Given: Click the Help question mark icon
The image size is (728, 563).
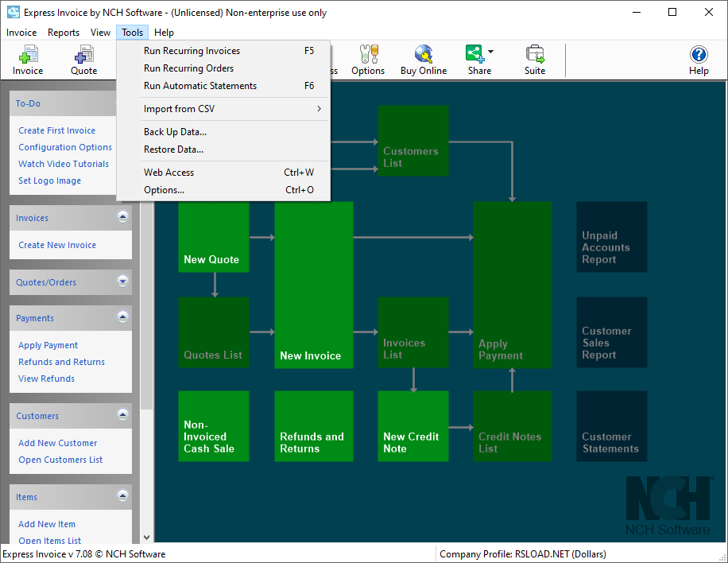Looking at the screenshot, I should pos(699,55).
